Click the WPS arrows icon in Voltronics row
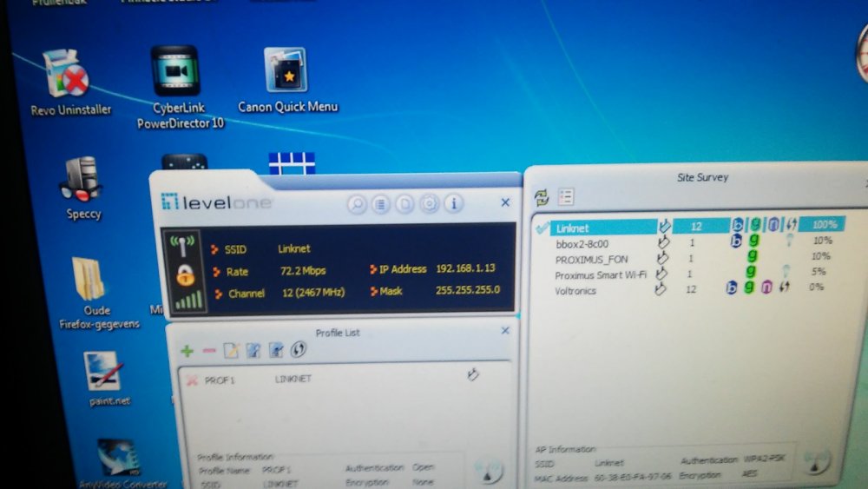This screenshot has height=489, width=868. [785, 287]
